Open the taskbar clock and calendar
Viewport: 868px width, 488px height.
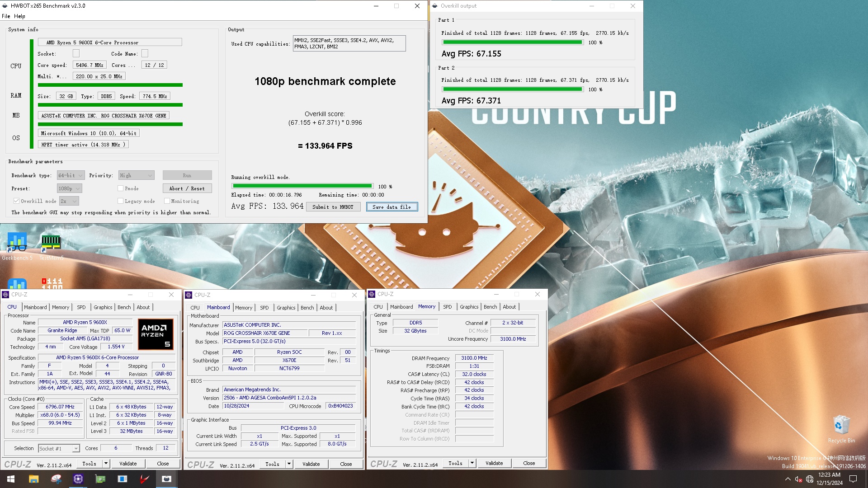point(830,479)
